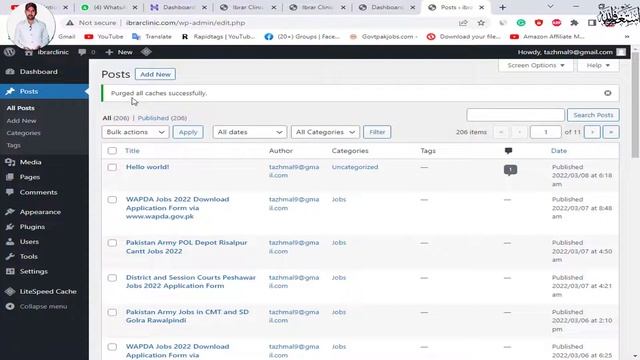Open the All Categories dropdown
This screenshot has width=640, height=360.
pyautogui.click(x=325, y=132)
